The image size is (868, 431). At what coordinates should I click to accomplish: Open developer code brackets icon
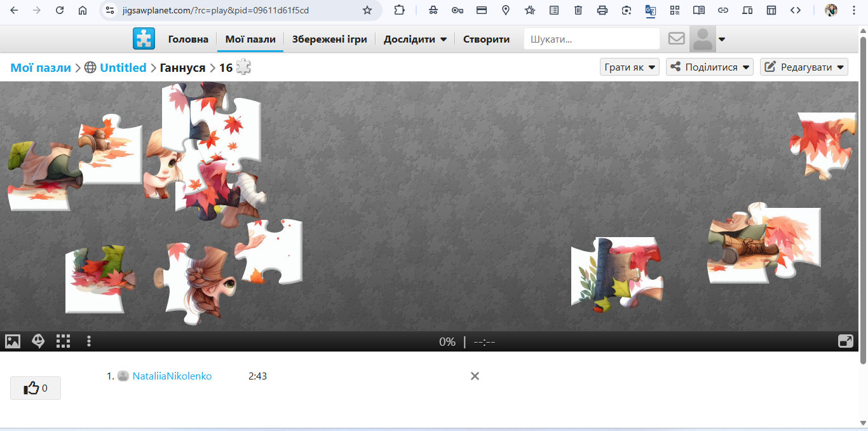pos(796,10)
